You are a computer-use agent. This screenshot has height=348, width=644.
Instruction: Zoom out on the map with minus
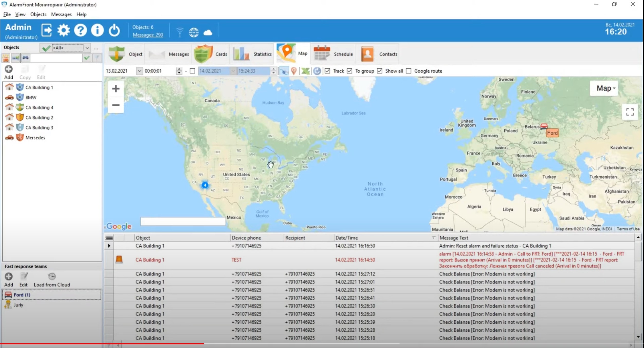[x=116, y=105]
